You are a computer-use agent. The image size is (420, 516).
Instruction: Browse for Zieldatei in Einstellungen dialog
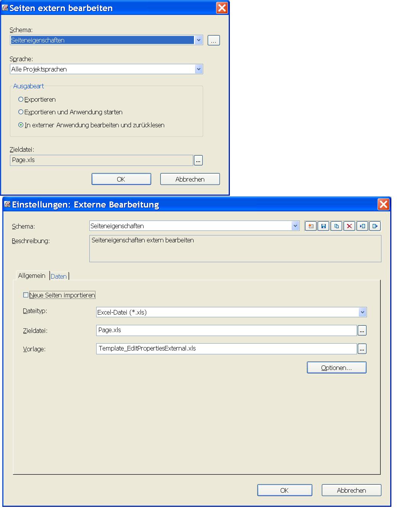pos(362,330)
